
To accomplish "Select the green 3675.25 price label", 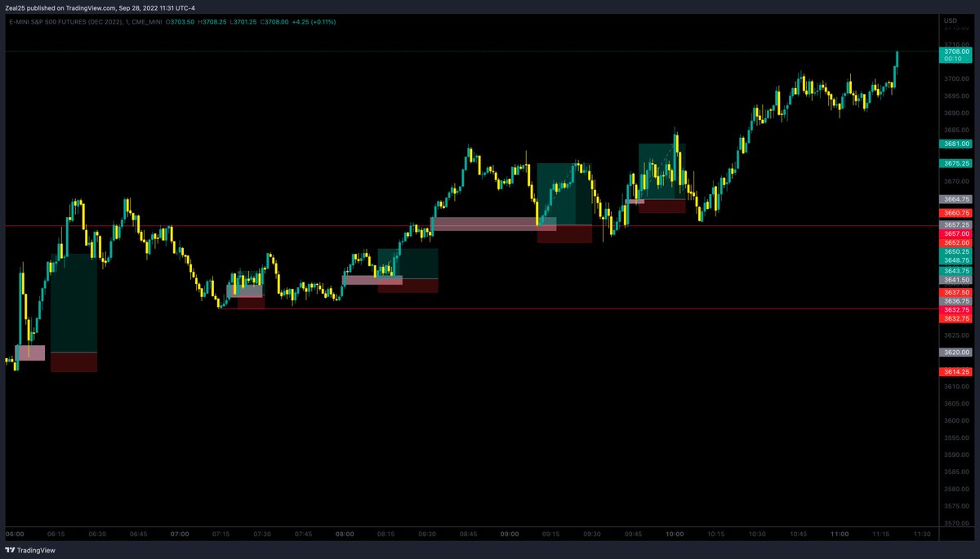I will pos(955,163).
